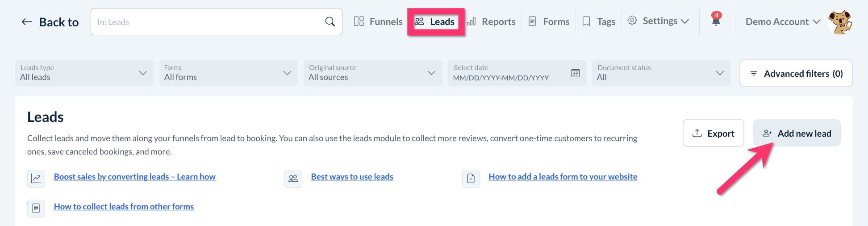Export the leads list

click(x=713, y=133)
